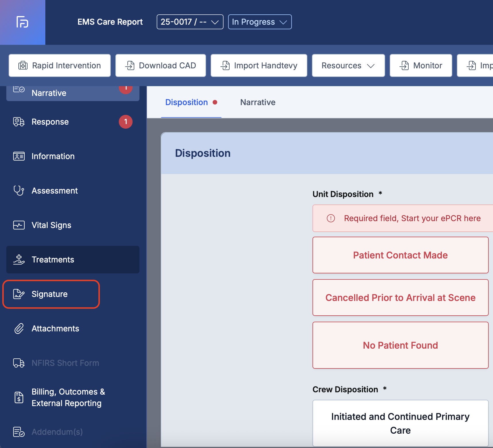This screenshot has width=493, height=448.
Task: Click the Information ID card icon
Action: (x=19, y=156)
